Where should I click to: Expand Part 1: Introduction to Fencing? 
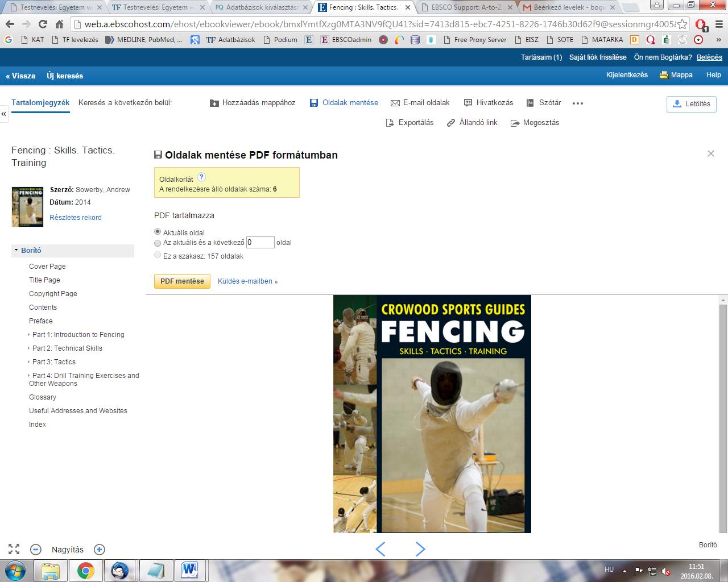pyautogui.click(x=28, y=335)
